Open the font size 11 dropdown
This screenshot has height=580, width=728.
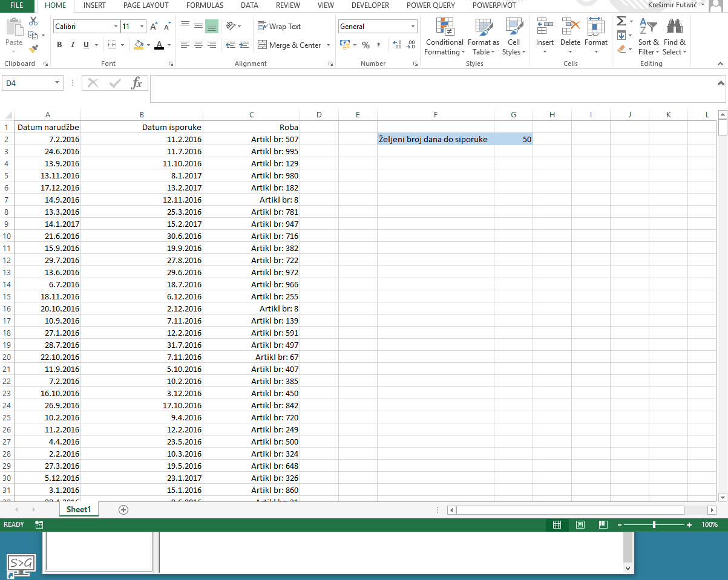pyautogui.click(x=142, y=27)
